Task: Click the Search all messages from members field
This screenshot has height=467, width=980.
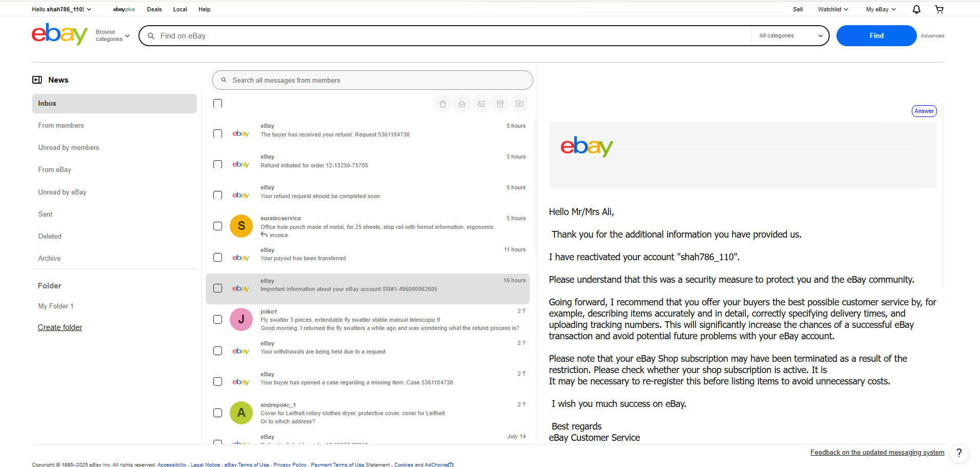Action: click(372, 81)
